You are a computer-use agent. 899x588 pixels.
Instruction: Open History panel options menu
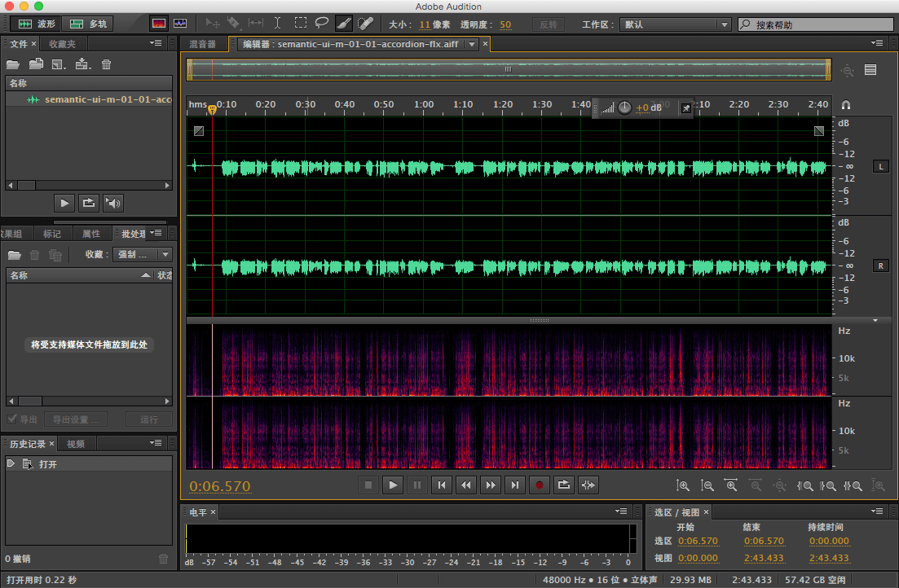point(156,442)
